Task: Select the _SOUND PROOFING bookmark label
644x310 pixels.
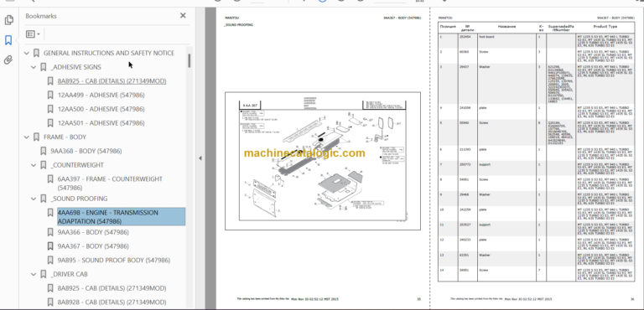Action: pyautogui.click(x=79, y=199)
